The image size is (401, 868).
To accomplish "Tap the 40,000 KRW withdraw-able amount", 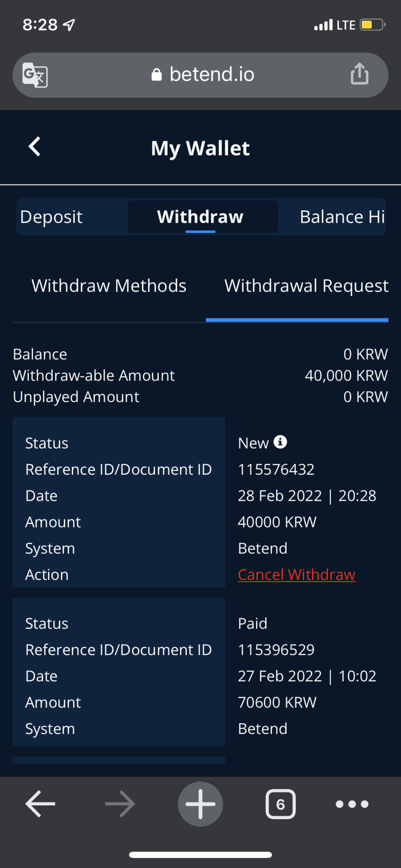I will 346,375.
